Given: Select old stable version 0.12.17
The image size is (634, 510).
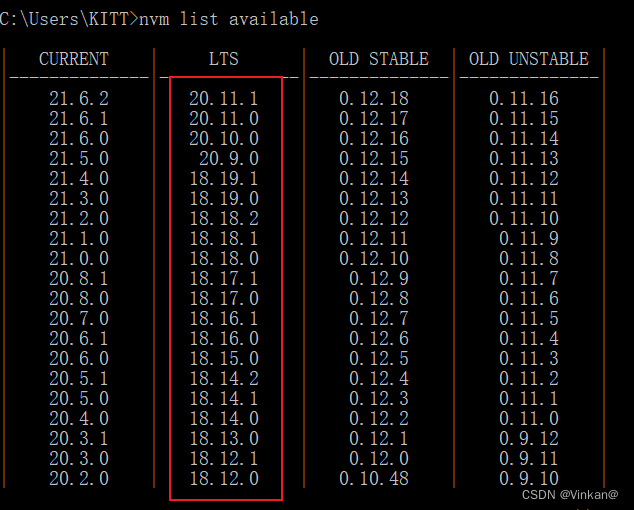Looking at the screenshot, I should (374, 119).
